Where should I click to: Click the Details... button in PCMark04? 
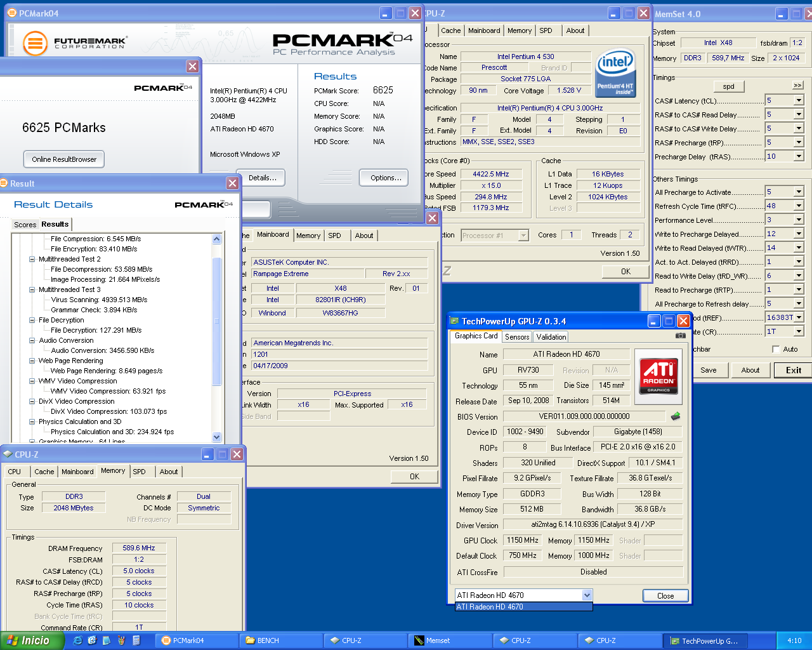pos(262,178)
